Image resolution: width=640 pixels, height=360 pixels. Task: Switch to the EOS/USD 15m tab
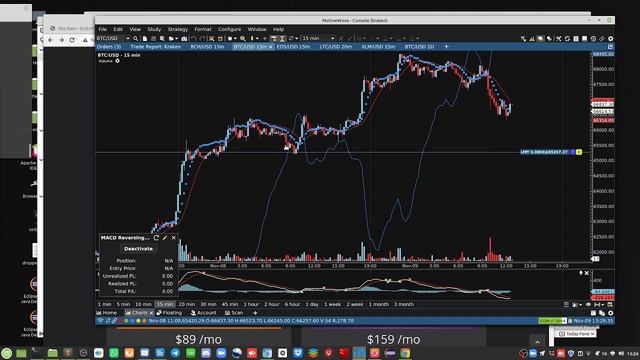coord(293,47)
